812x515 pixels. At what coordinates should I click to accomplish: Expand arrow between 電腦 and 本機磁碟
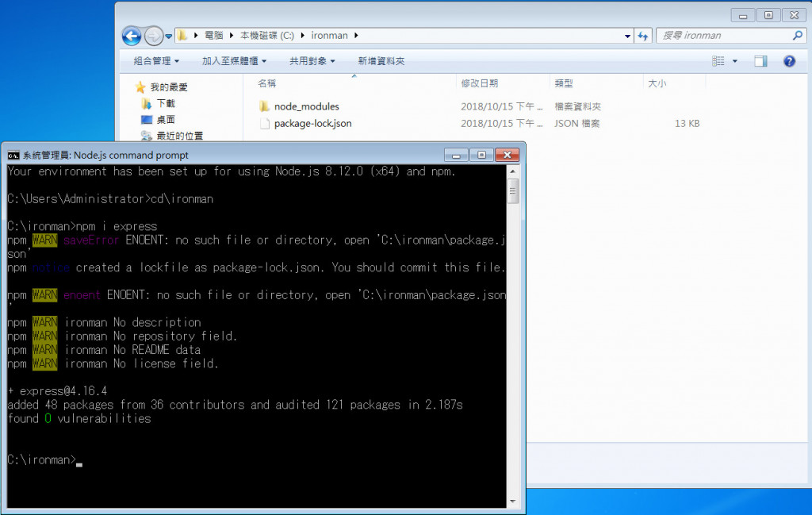coord(232,35)
